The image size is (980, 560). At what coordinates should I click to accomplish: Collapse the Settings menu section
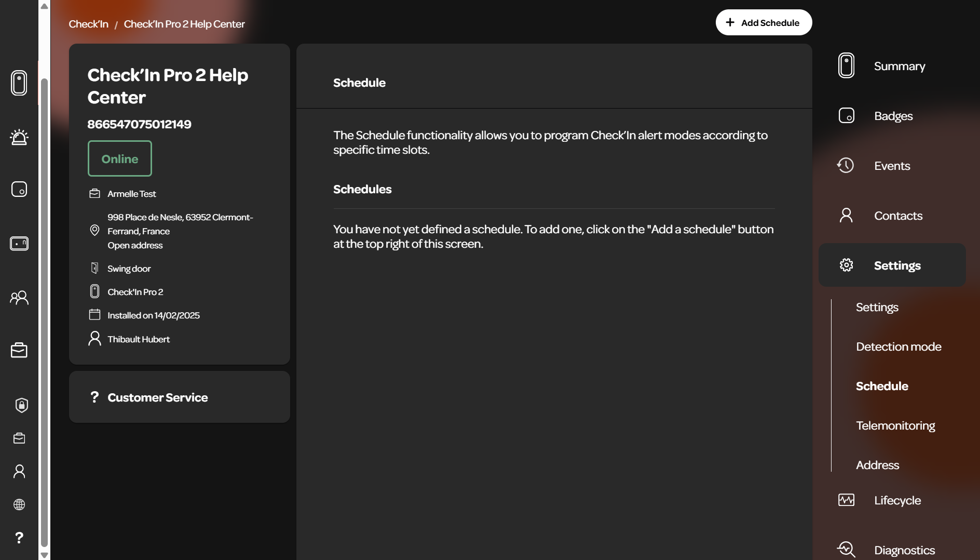click(892, 265)
